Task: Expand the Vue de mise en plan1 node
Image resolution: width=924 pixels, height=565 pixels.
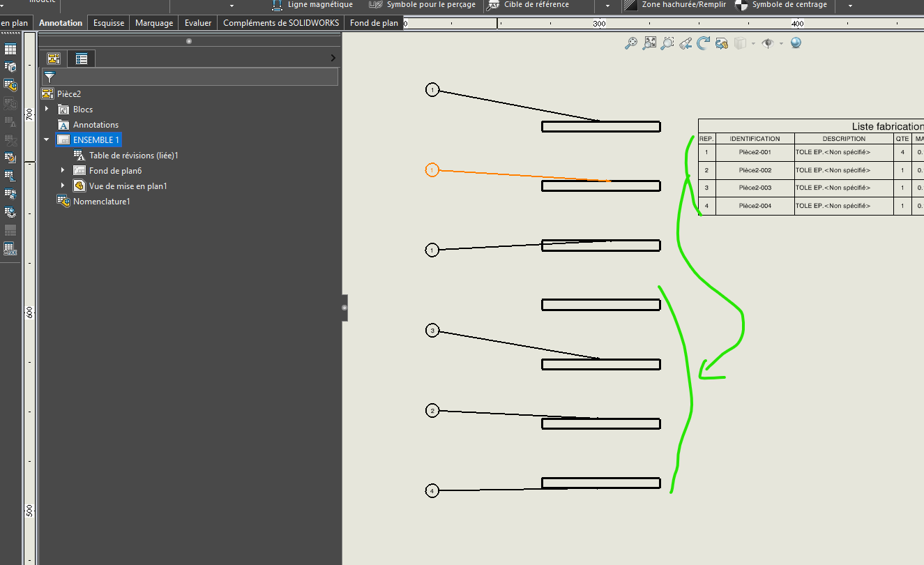Action: tap(63, 186)
